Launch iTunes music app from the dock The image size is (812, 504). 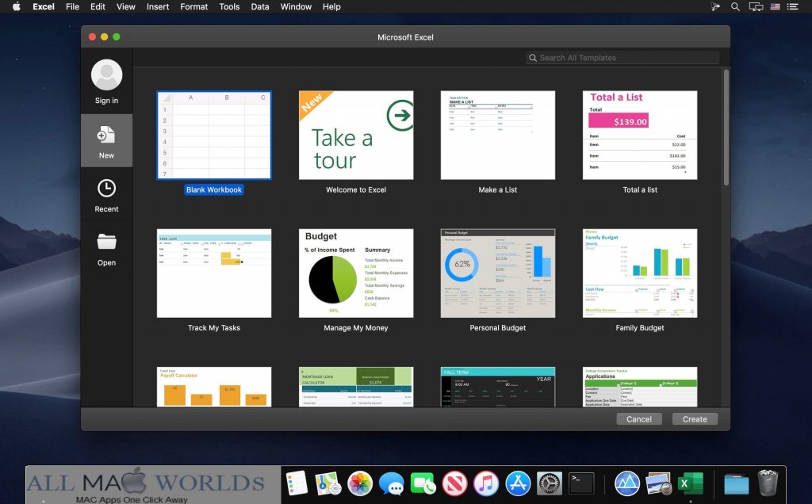pos(486,484)
